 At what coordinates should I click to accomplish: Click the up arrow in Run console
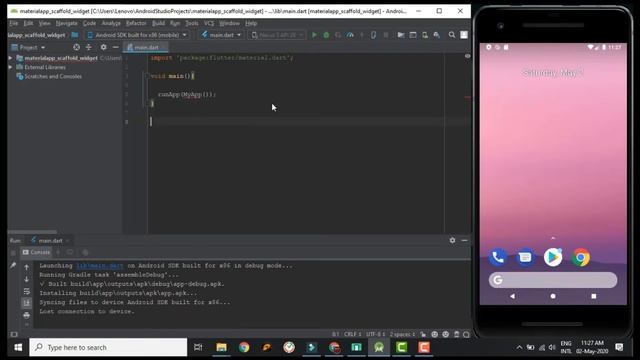click(x=27, y=267)
